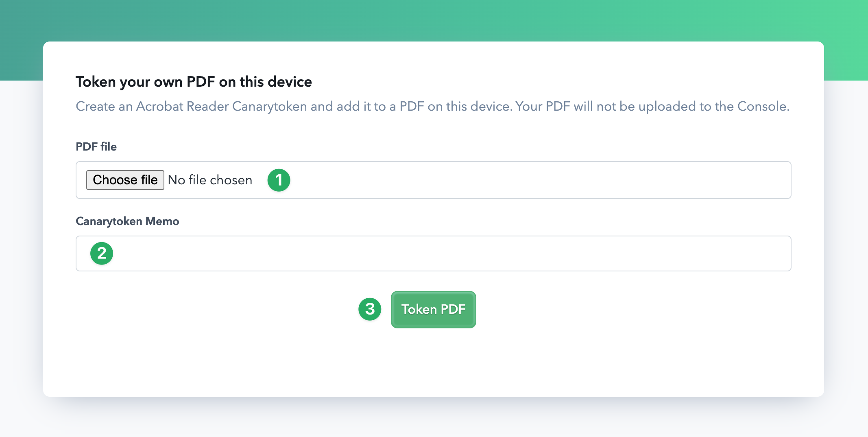Submit with the Token PDF button
This screenshot has height=437, width=868.
click(x=434, y=310)
